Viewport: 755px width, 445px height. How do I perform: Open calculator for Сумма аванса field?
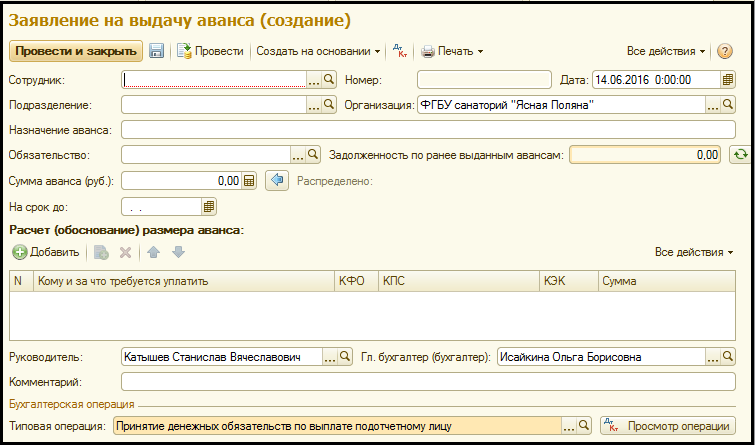point(249,181)
